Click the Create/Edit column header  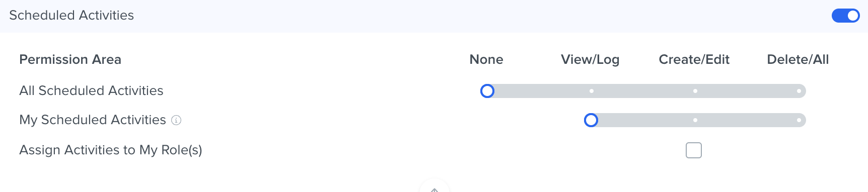point(694,59)
